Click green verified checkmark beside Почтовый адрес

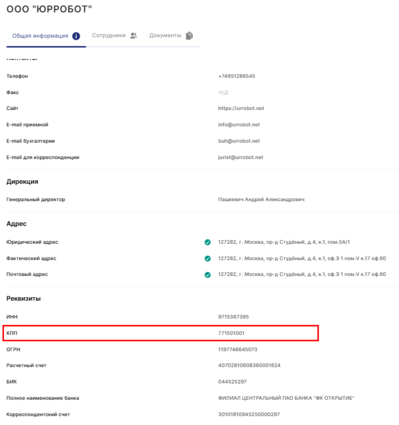(x=207, y=275)
